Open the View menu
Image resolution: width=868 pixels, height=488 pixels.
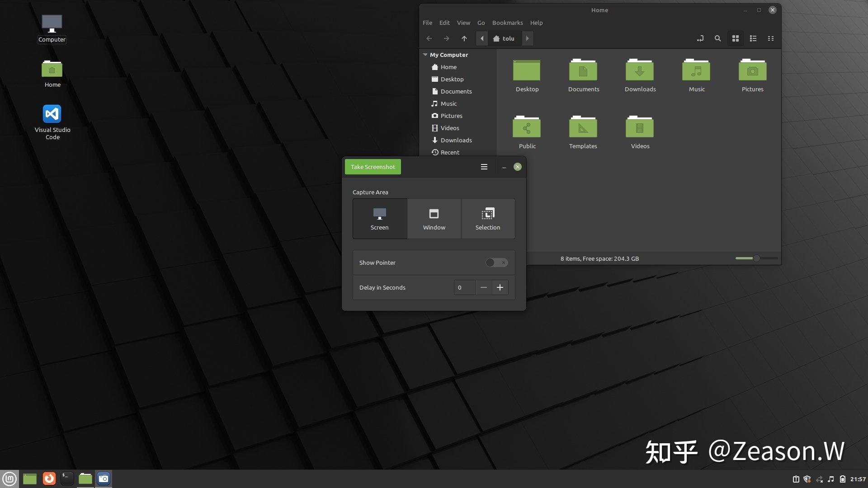click(463, 23)
